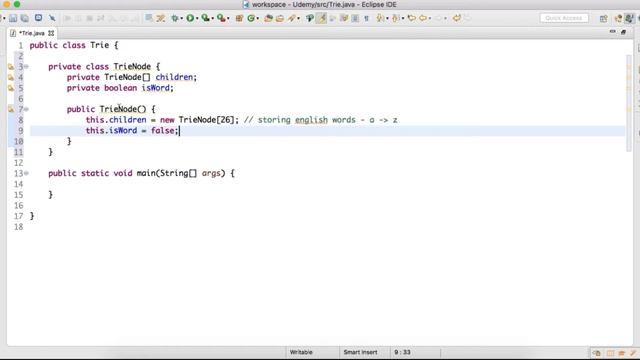Click the 9 : 33 cursor position
The image size is (640, 360).
point(402,352)
